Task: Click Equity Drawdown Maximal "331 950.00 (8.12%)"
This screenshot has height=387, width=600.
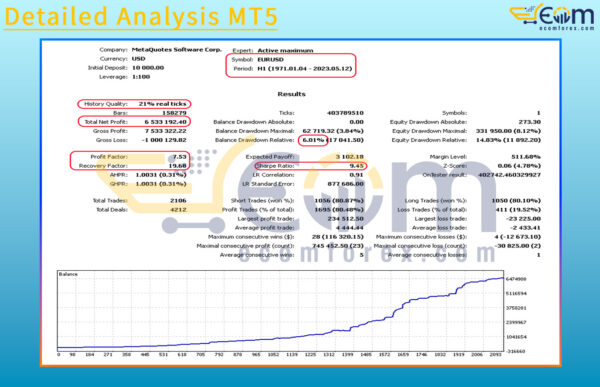Action: pos(508,131)
